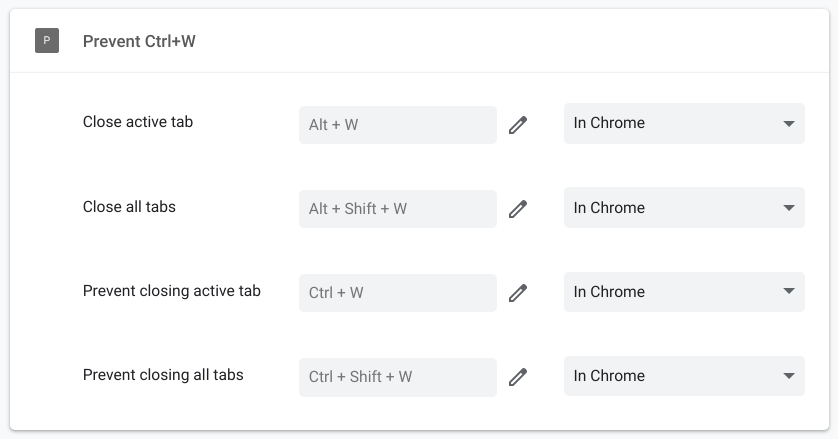Edit Prevent closing active tab shortcut via pencil

[x=517, y=293]
